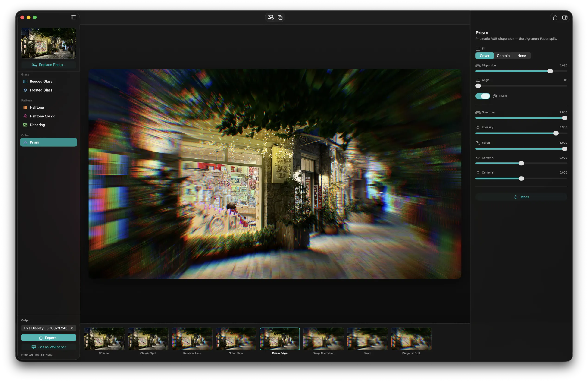Screen dimensions: 588x382
Task: Select Reeded Glass effect
Action: 48,81
